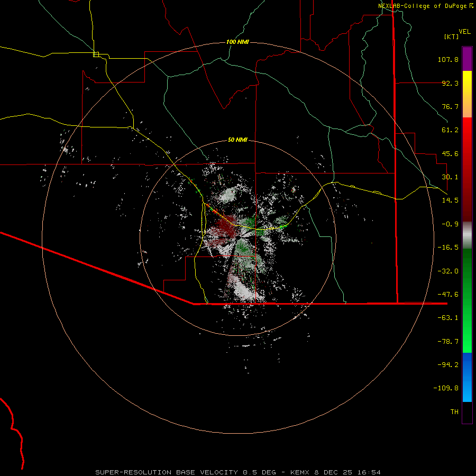This screenshot has width=476, height=476.
Task: Select the 61.2 legend value
Action: point(450,130)
